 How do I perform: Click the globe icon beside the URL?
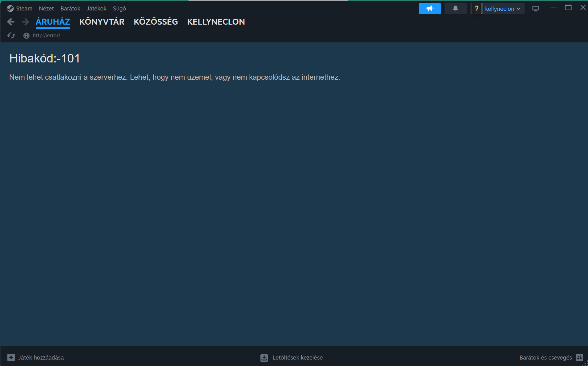(26, 36)
